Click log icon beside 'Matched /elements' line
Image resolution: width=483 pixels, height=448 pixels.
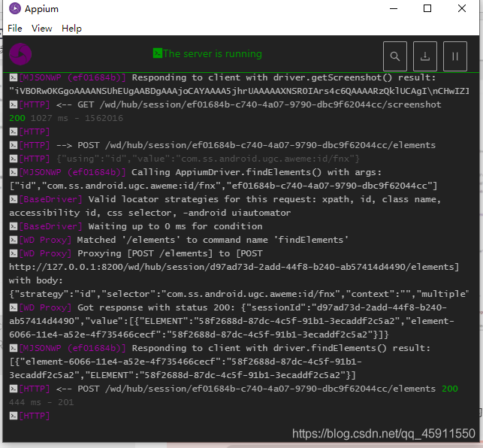(14, 240)
